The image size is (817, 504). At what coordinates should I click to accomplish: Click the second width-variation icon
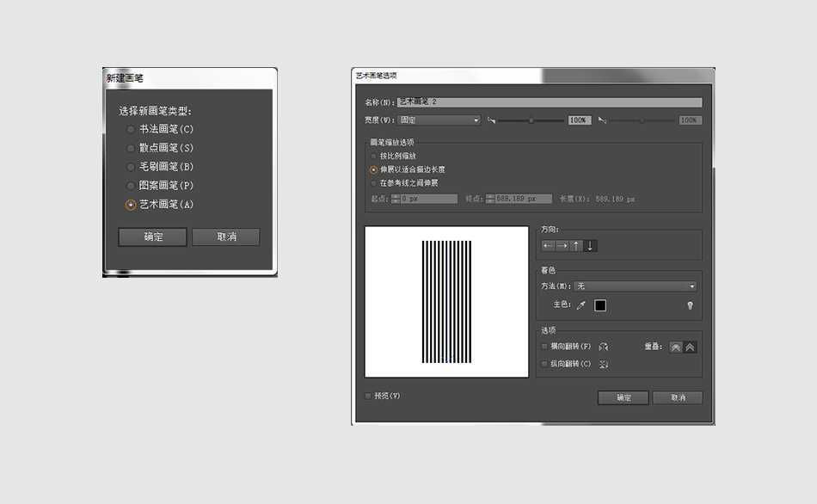point(602,120)
